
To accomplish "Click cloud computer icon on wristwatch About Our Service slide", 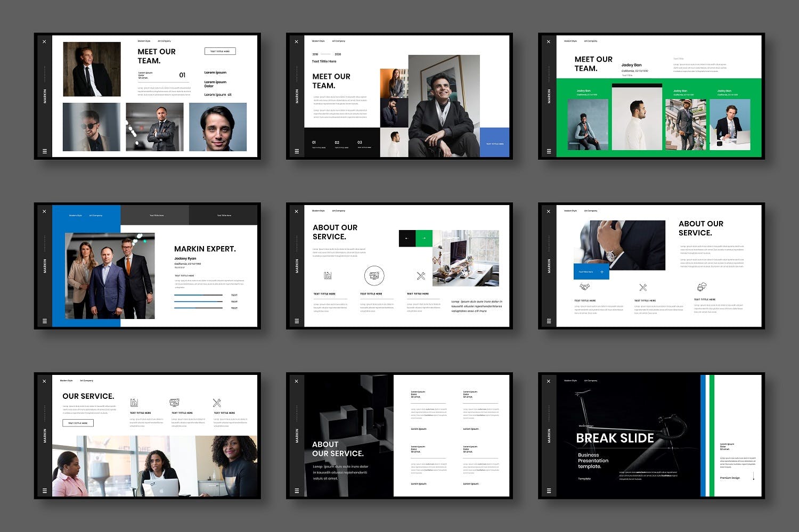I will (702, 287).
